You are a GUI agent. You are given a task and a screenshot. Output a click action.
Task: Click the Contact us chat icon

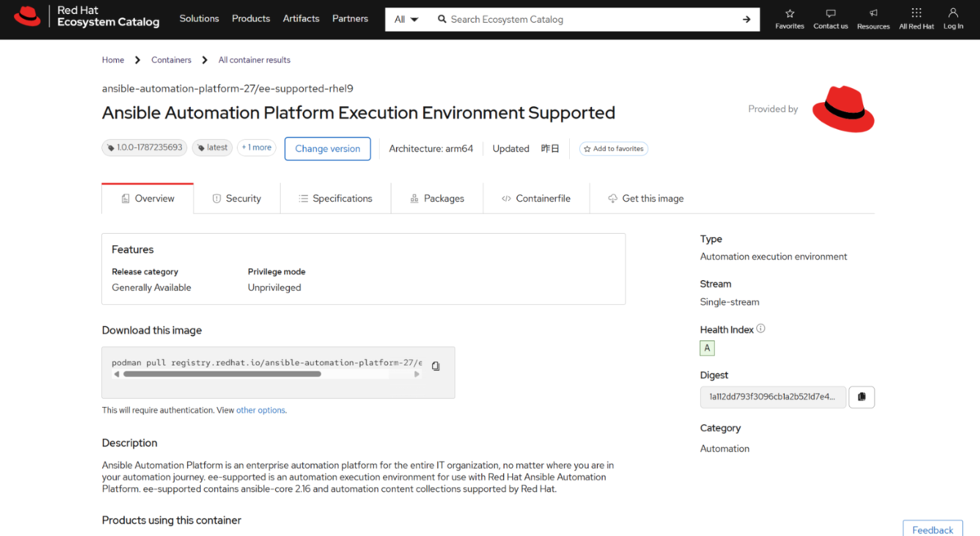(x=831, y=13)
